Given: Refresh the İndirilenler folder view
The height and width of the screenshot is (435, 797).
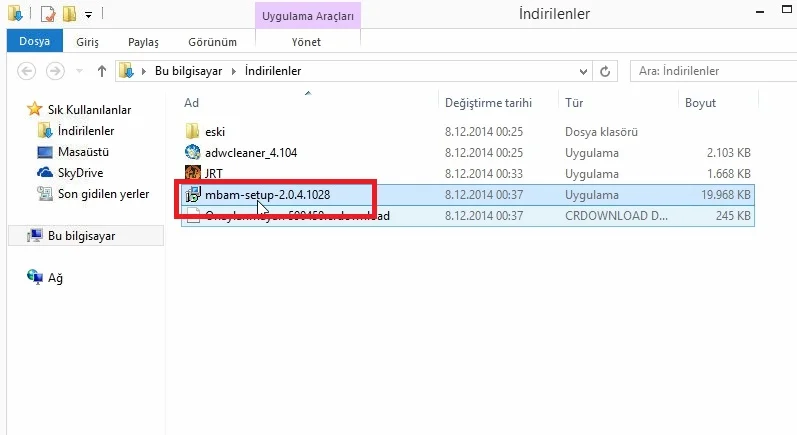Looking at the screenshot, I should coord(605,71).
